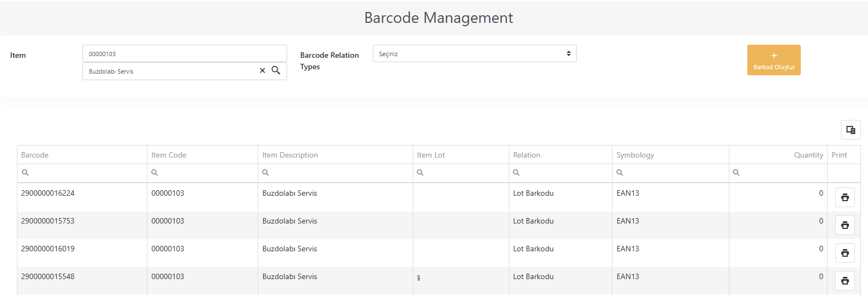Search items with the magnifier icon
Screen dimensions: 868x296
276,70
